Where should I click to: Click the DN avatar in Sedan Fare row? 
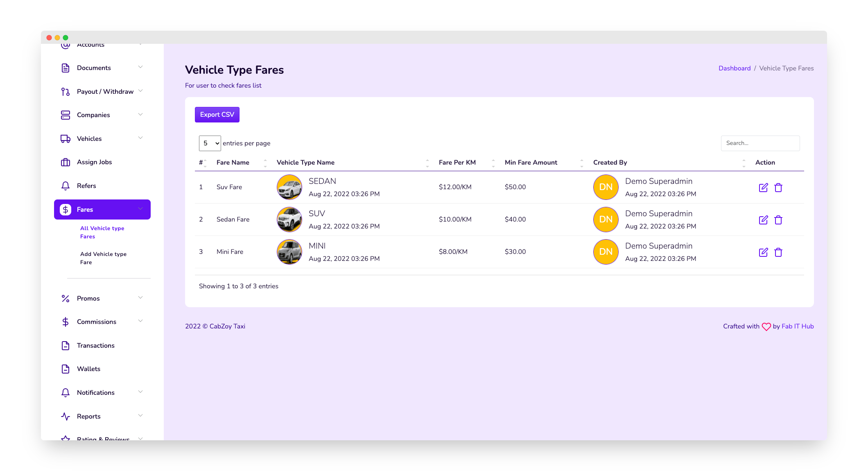(x=606, y=220)
